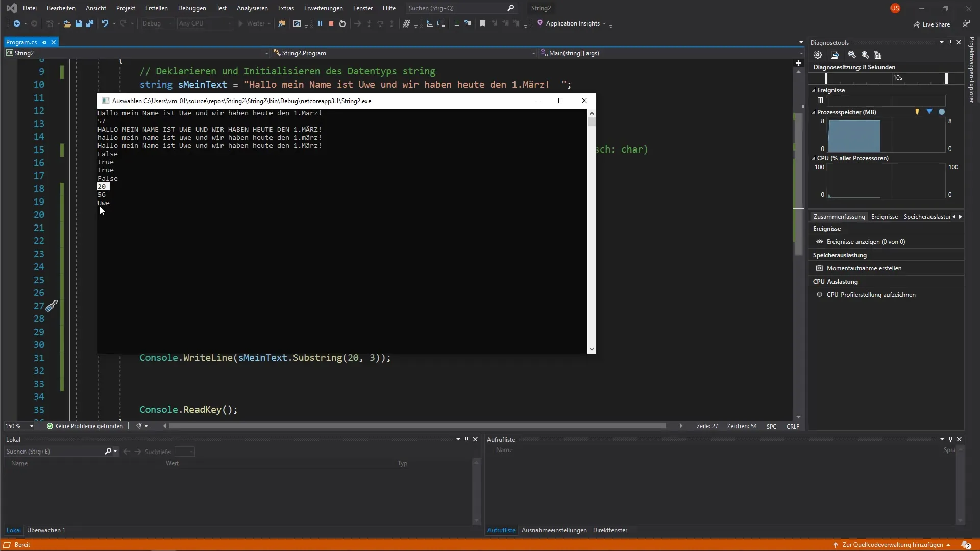Click Keine Probleme gefunden indicator

[85, 426]
